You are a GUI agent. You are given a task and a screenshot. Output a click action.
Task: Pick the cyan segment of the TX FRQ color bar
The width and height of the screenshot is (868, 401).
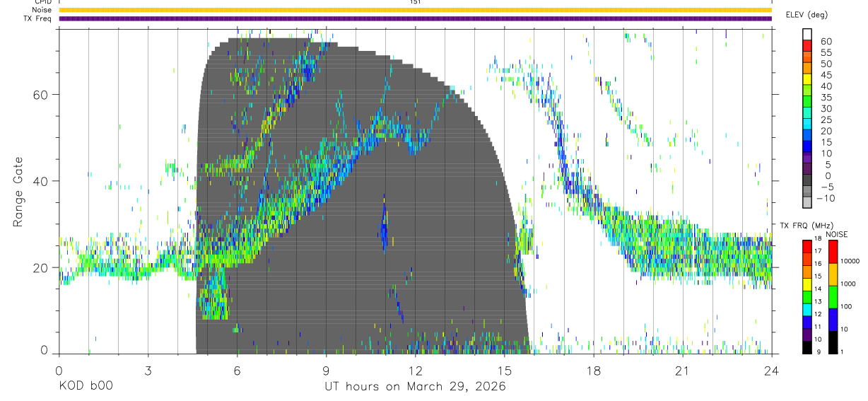(x=807, y=309)
